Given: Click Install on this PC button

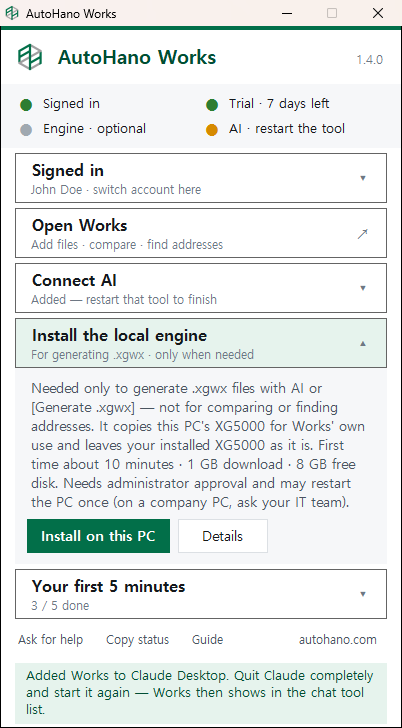Looking at the screenshot, I should (98, 536).
